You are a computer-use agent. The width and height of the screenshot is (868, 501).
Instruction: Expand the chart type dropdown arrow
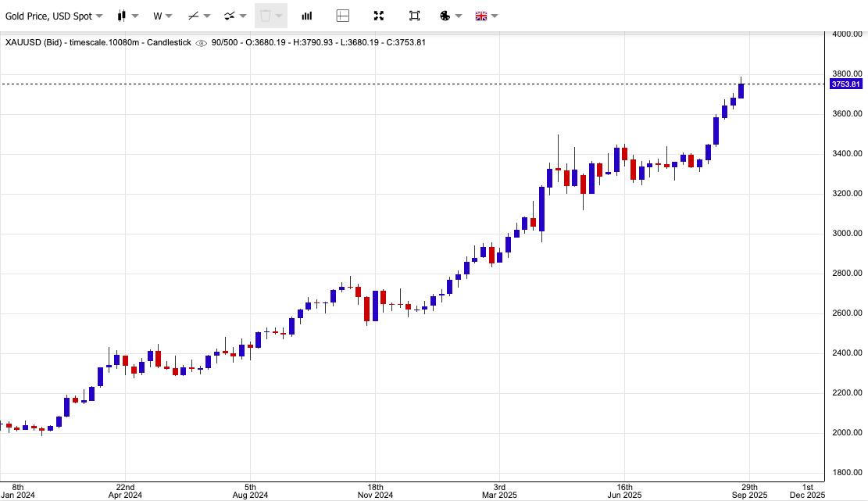(135, 16)
